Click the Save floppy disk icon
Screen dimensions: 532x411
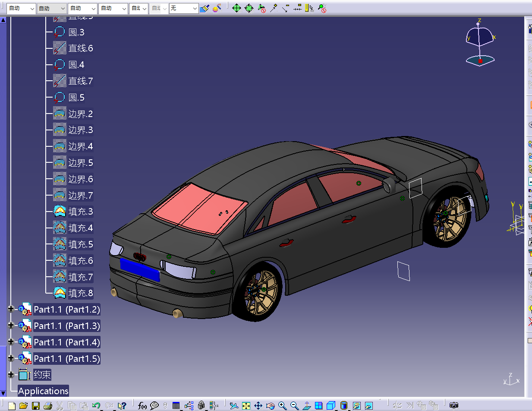(x=36, y=406)
